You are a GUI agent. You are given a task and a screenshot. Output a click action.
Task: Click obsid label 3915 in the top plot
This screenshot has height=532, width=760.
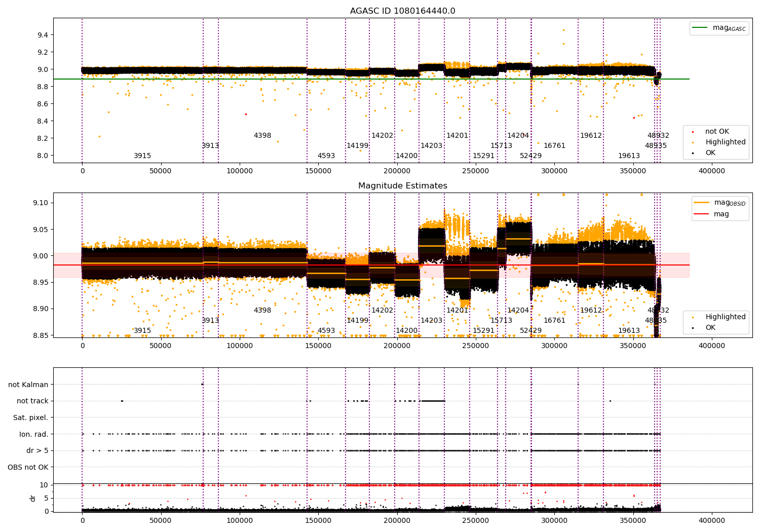coord(142,156)
